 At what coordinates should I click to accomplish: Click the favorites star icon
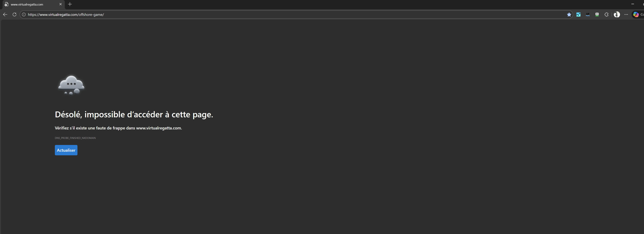pos(569,14)
